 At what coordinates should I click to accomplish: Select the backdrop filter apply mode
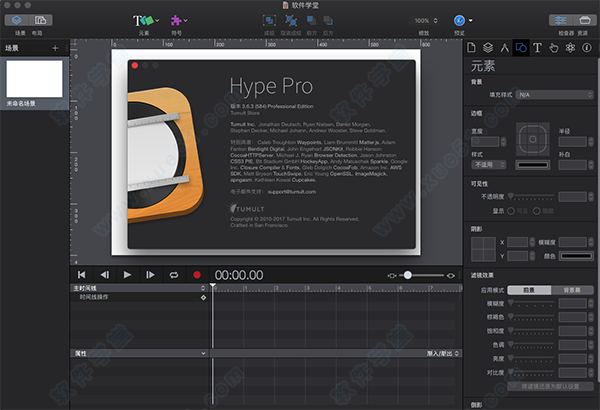[572, 290]
